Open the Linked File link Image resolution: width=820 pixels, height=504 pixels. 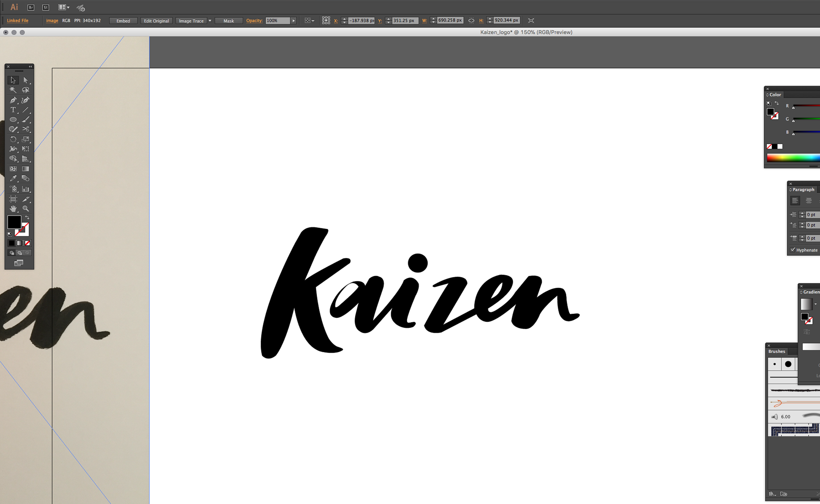tap(18, 21)
